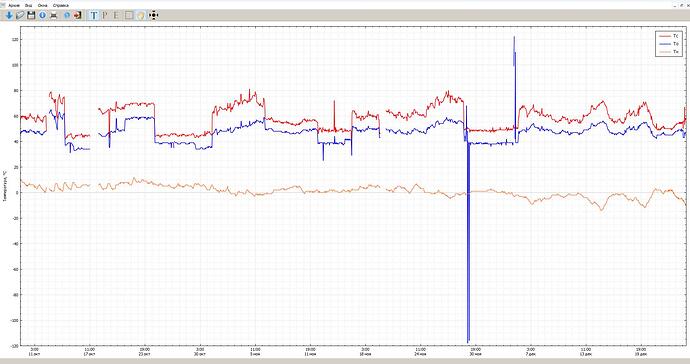This screenshot has height=364, width=690.
Task: Activate the four-arrow pan tool
Action: (153, 15)
